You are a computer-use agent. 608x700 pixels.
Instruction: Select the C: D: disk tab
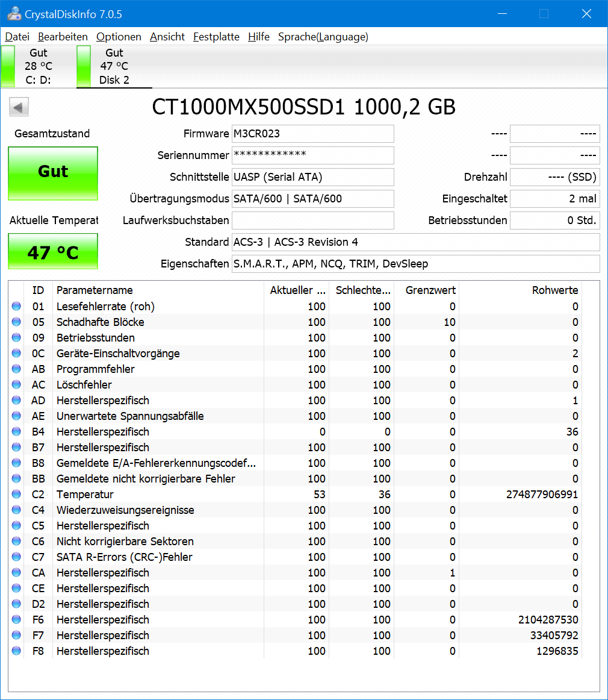pos(39,66)
